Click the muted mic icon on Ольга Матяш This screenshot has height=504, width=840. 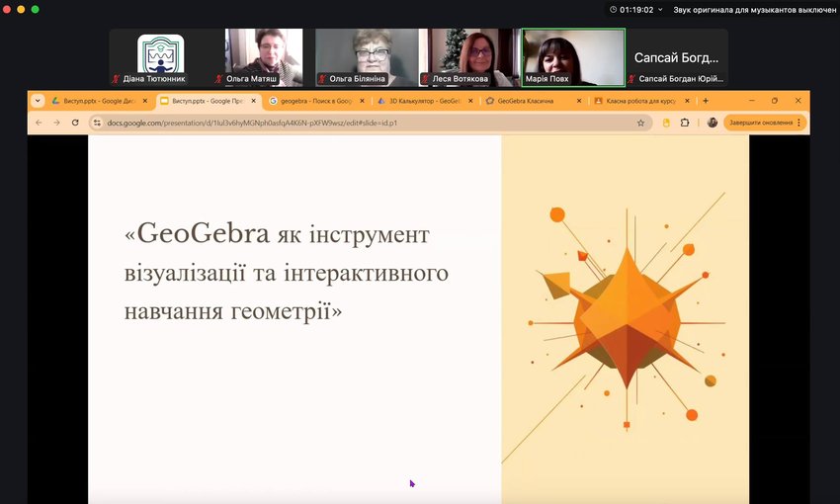(218, 79)
